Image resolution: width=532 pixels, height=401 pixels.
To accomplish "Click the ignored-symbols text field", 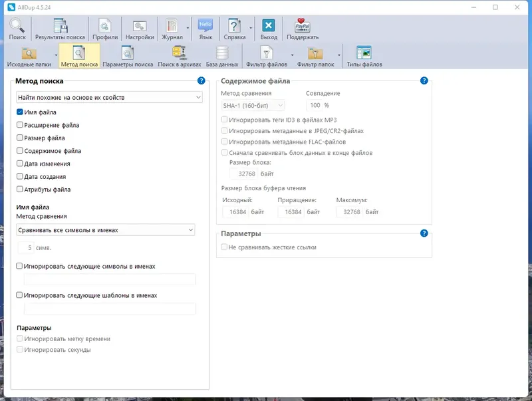I will click(x=110, y=279).
